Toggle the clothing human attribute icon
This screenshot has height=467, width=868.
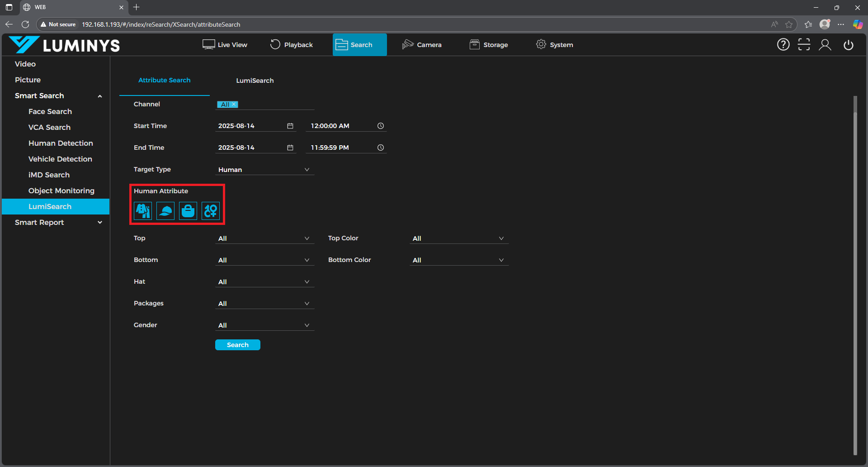point(143,211)
